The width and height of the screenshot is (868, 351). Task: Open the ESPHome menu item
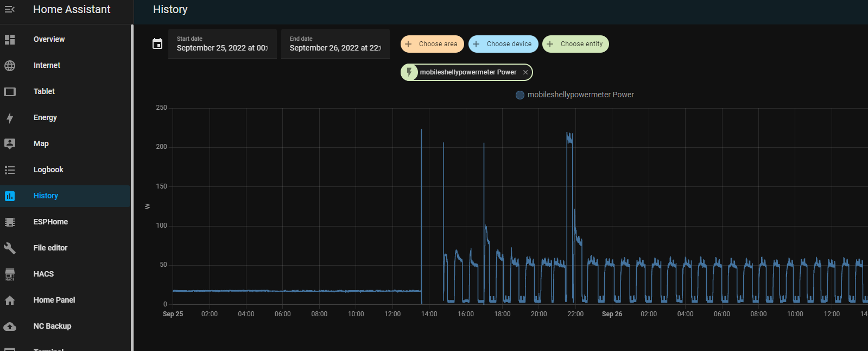tap(65, 222)
